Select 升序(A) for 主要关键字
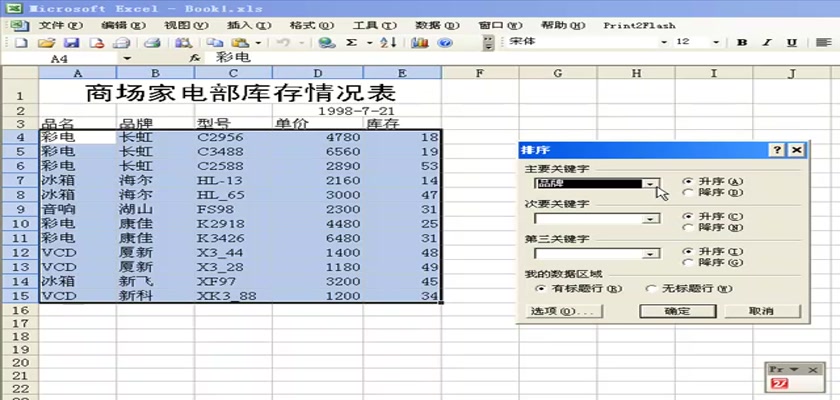This screenshot has height=400, width=840. point(713,181)
